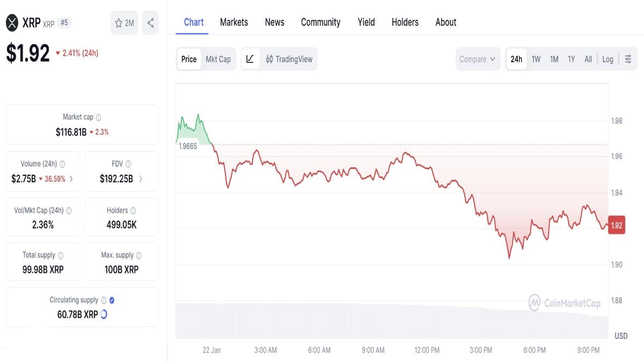Screen dimensions: 644x362
Task: Click info icon beside FDV
Action: pyautogui.click(x=128, y=164)
